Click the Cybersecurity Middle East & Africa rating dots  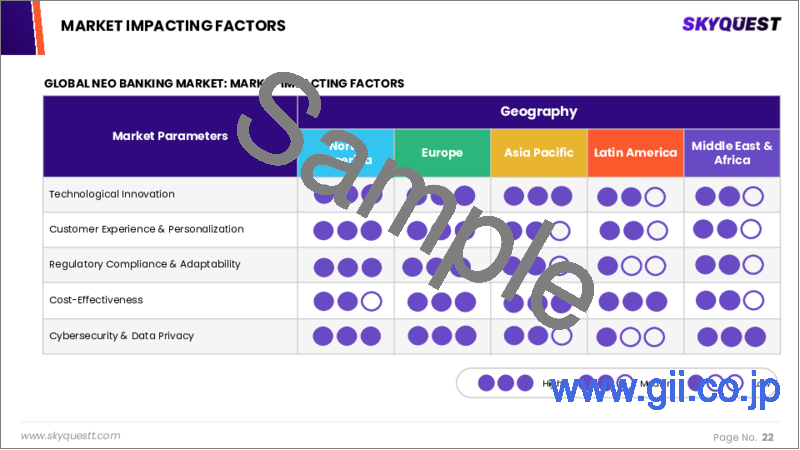[730, 336]
